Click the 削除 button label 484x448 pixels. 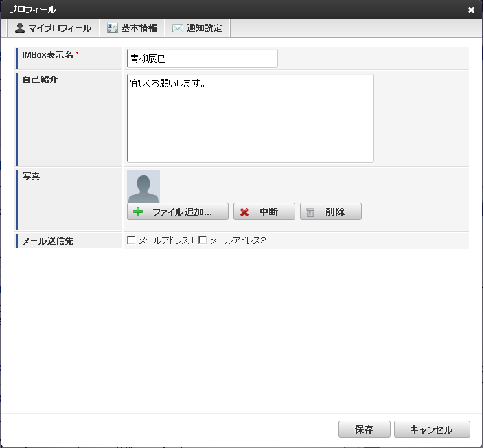(x=335, y=212)
